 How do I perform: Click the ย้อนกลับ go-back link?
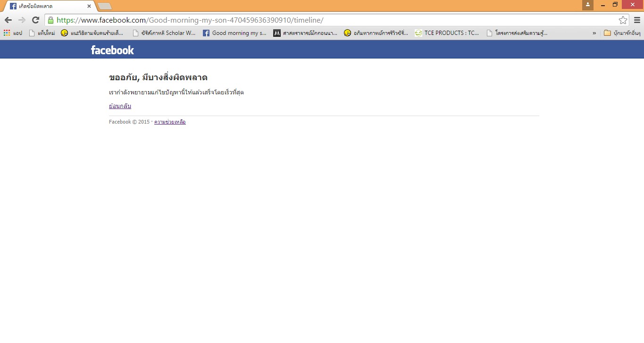coord(120,106)
